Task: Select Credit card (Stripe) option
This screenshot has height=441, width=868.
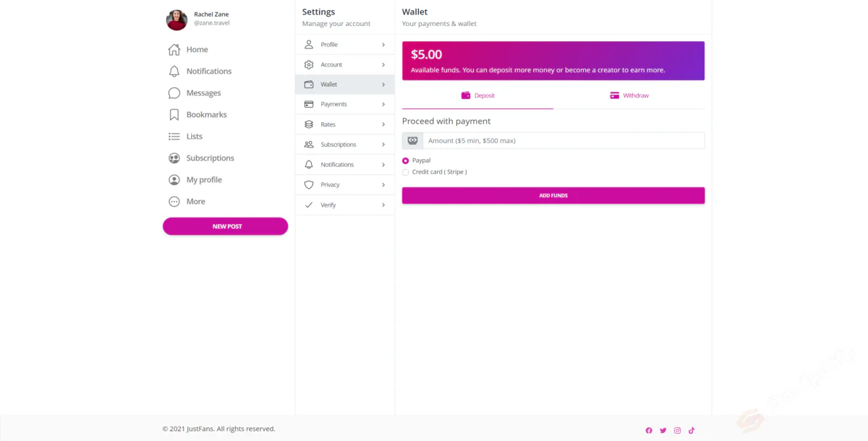Action: 406,172
